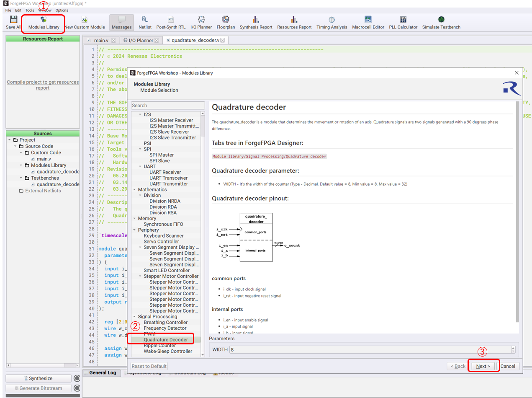532x398 pixels.
Task: Select the General Log tab
Action: point(103,372)
